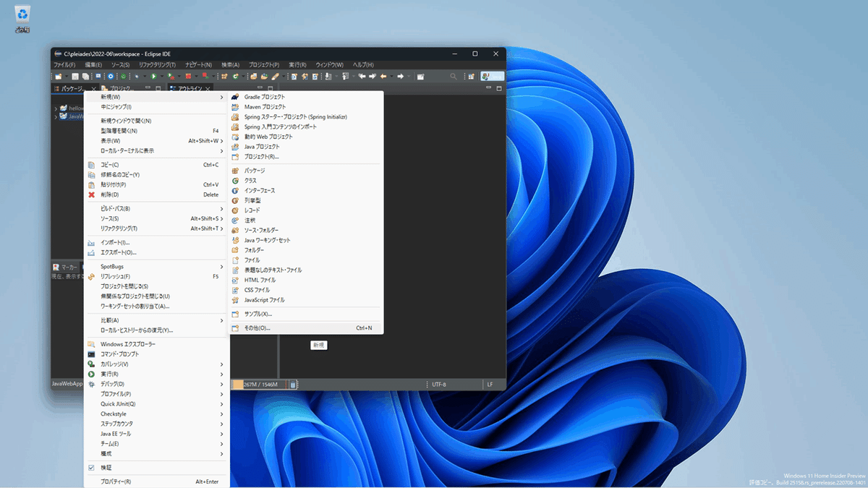Select Java ワーキング・セット entry
868x488 pixels.
pos(306,240)
